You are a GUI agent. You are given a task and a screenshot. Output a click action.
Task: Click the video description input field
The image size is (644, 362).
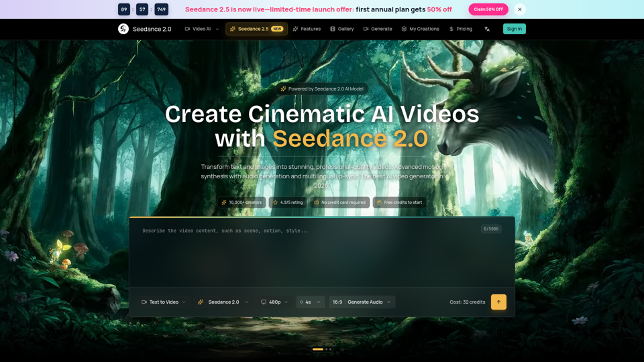click(x=322, y=252)
